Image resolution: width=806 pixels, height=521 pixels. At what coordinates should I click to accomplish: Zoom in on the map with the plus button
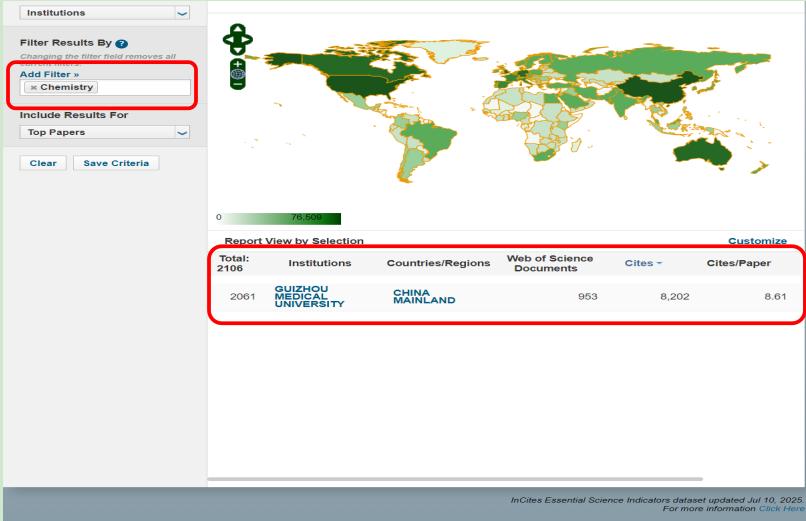(x=237, y=64)
